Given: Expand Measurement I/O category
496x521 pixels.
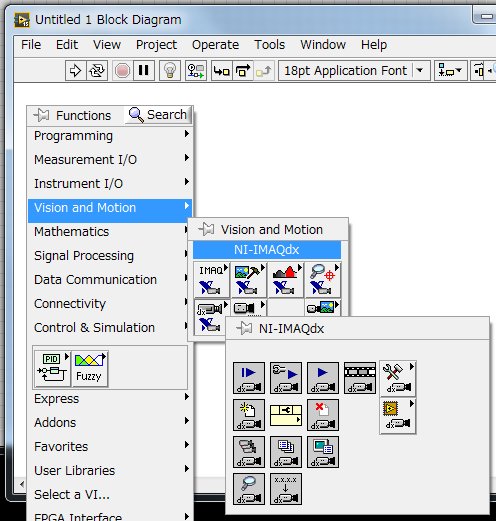Looking at the screenshot, I should coord(110,160).
